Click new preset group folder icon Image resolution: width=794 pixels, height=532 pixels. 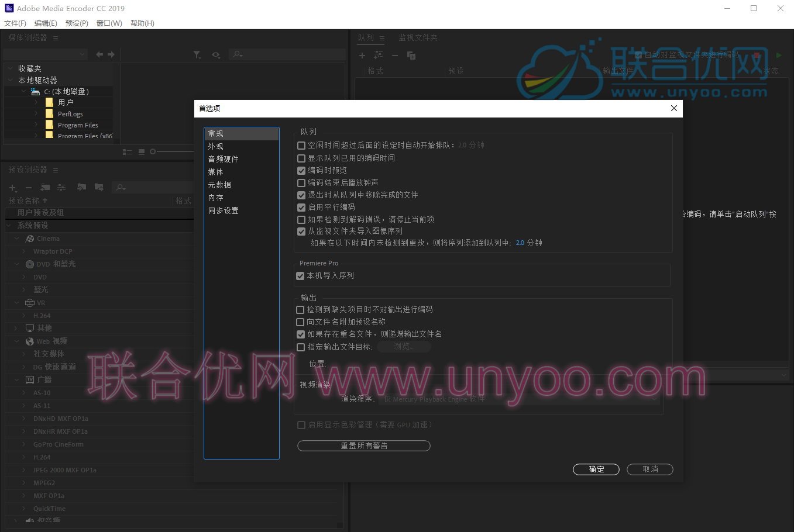45,188
